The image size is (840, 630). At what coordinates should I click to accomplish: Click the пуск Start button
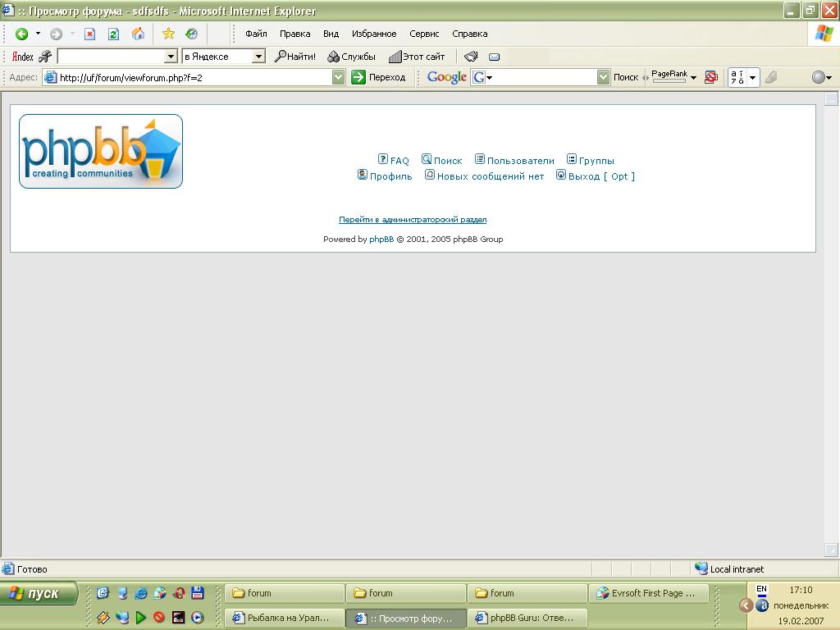coord(39,593)
